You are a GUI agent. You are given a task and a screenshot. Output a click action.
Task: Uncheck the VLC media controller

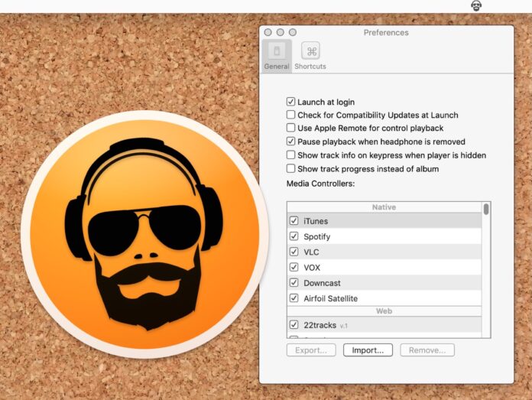click(294, 252)
